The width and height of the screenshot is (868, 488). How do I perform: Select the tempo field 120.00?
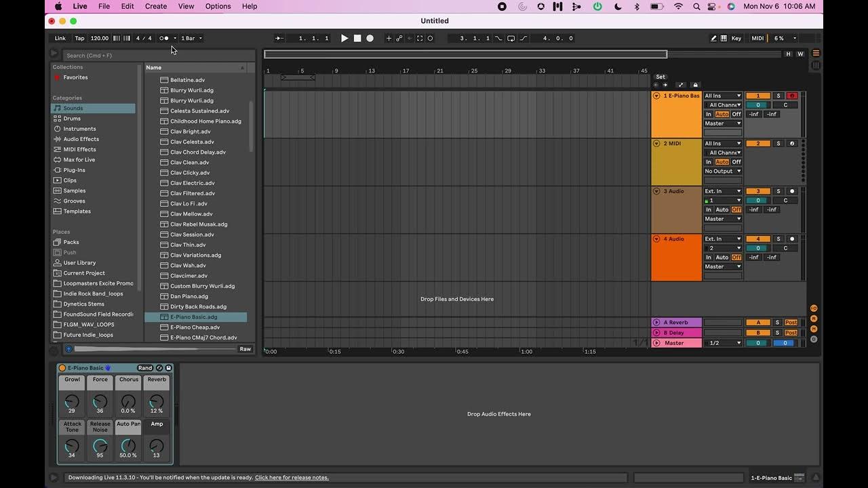point(99,39)
